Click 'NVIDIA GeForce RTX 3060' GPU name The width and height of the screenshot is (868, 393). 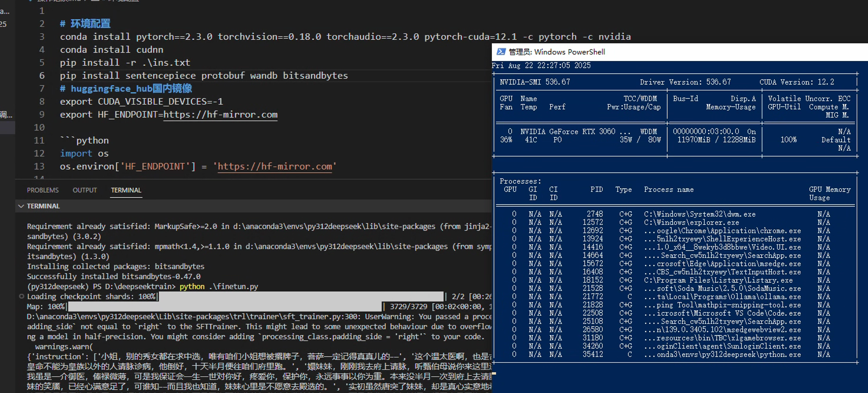567,132
